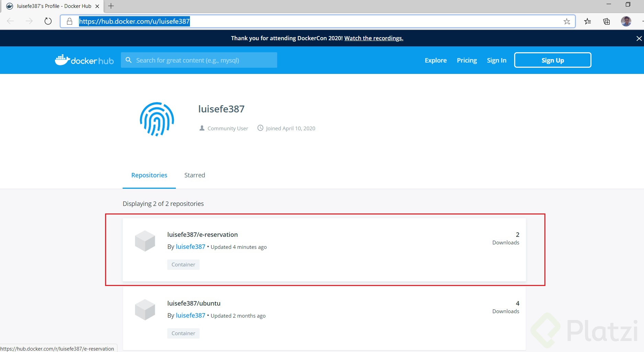Open the browser profile avatar
This screenshot has width=644, height=352.
626,21
